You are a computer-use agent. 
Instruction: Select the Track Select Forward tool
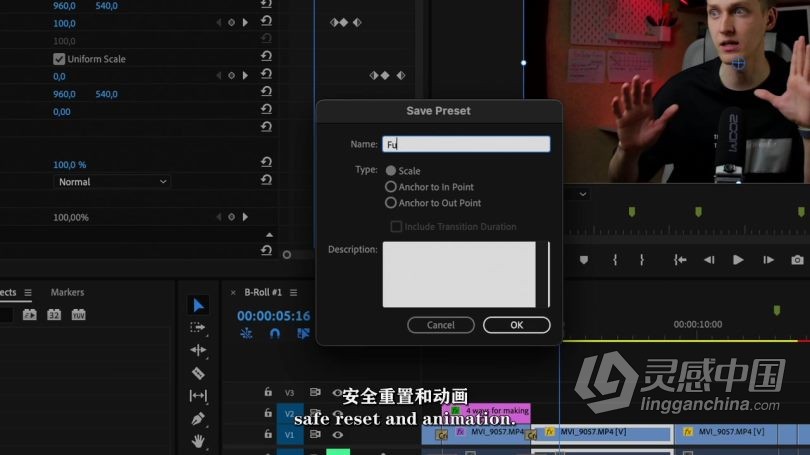click(x=197, y=327)
